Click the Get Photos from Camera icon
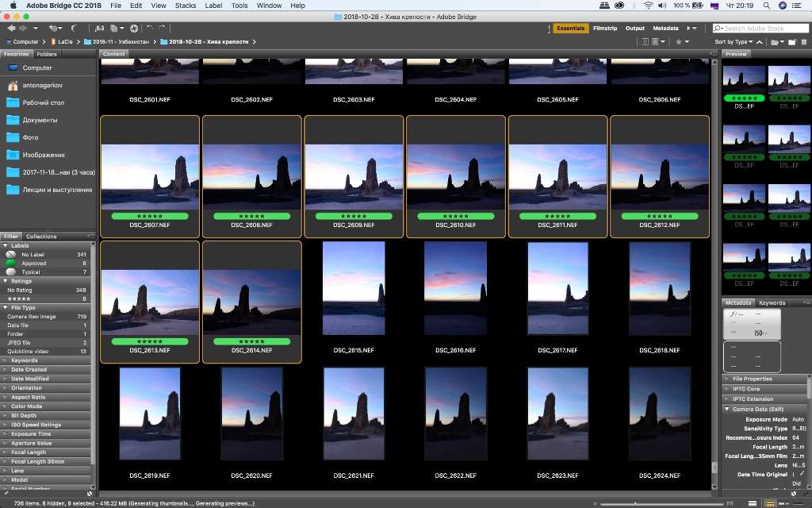 [x=99, y=28]
